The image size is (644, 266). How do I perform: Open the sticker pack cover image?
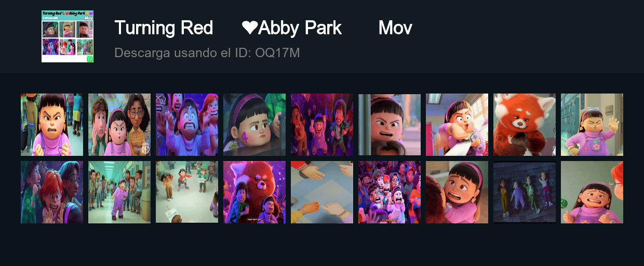[68, 36]
